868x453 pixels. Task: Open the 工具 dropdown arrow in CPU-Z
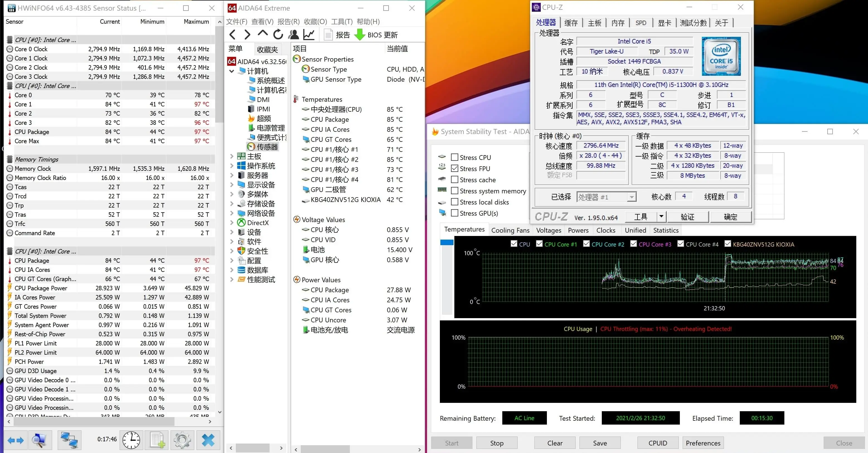click(661, 216)
